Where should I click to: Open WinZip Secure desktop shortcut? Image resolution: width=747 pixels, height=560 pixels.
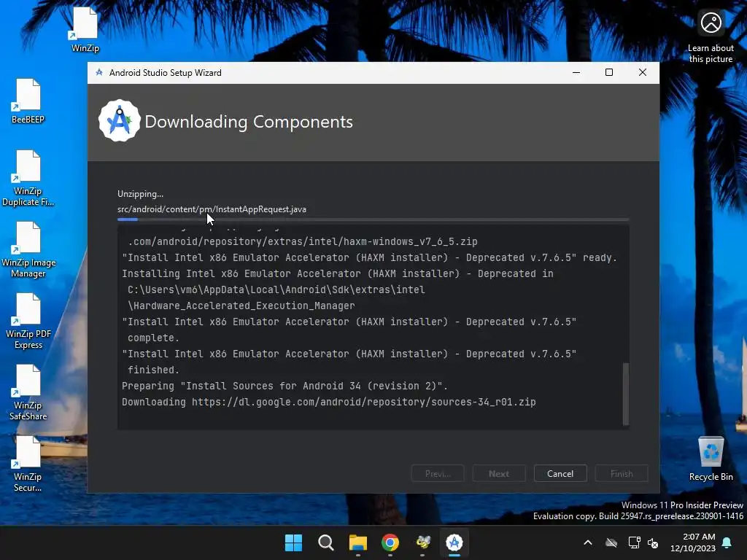coord(28,464)
